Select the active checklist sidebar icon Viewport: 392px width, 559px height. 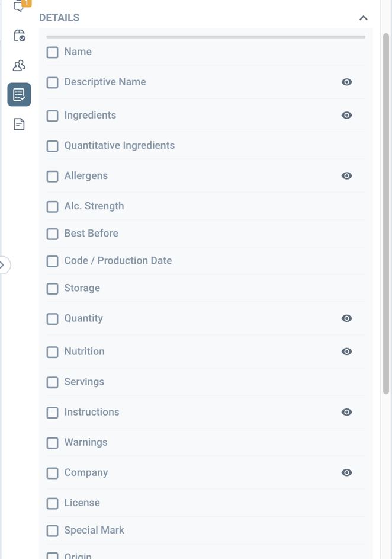coord(19,94)
